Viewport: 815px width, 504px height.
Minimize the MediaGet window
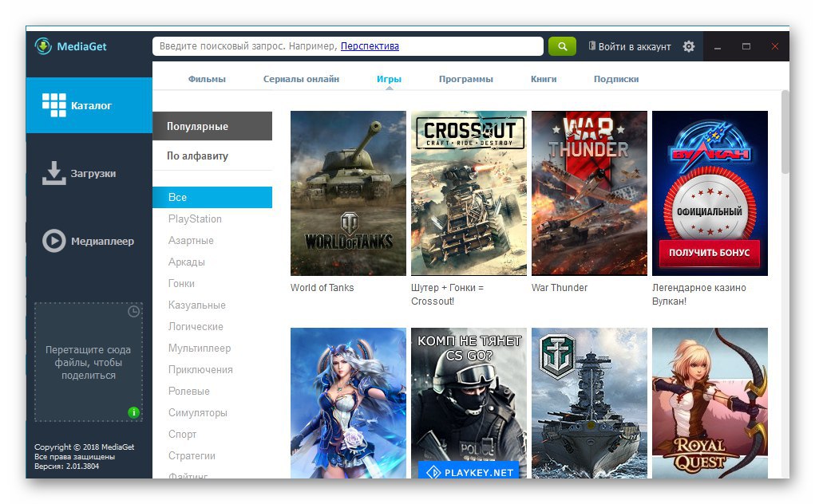coord(718,47)
